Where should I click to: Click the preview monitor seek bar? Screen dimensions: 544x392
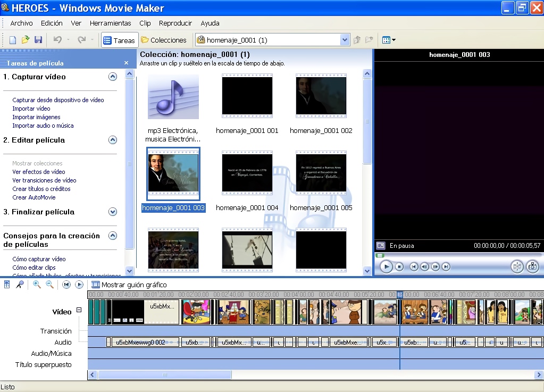(x=458, y=255)
